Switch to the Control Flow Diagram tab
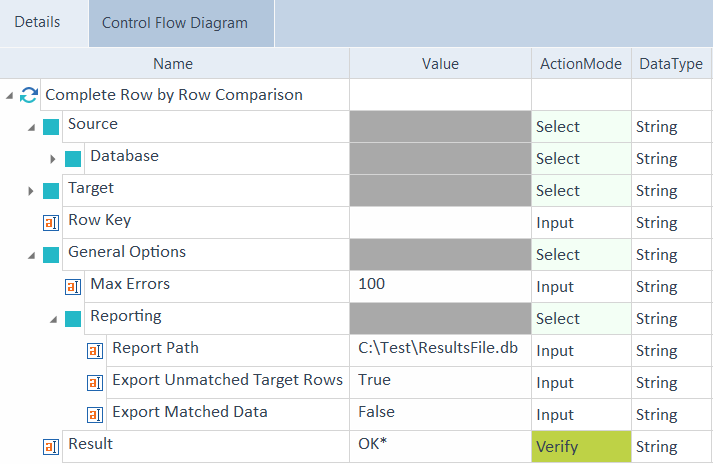Screen dimensions: 713x464 tap(175, 23)
